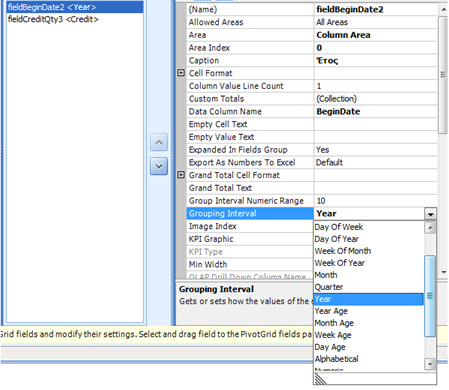Viewport: 449px width, 390px height.
Task: Expand the Grand Total Cell Format property
Action: (x=181, y=175)
